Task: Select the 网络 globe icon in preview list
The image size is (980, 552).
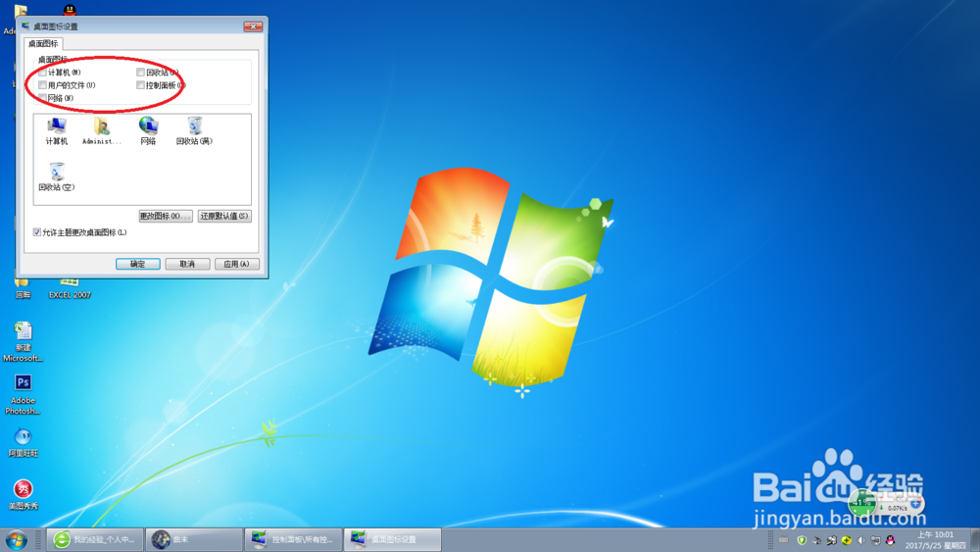Action: [148, 130]
